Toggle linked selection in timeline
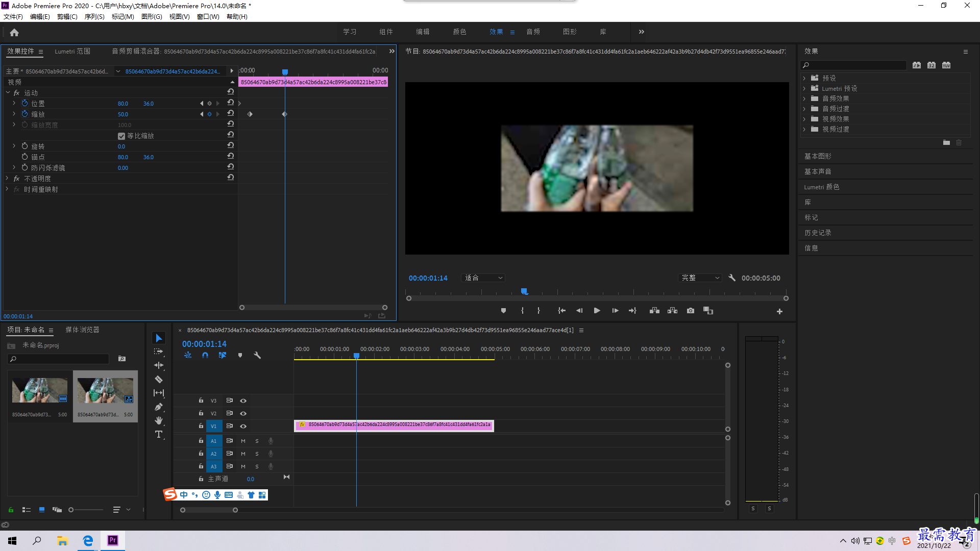 223,355
